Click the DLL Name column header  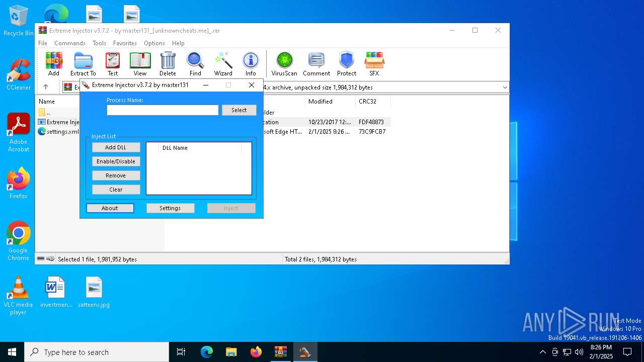[200, 148]
